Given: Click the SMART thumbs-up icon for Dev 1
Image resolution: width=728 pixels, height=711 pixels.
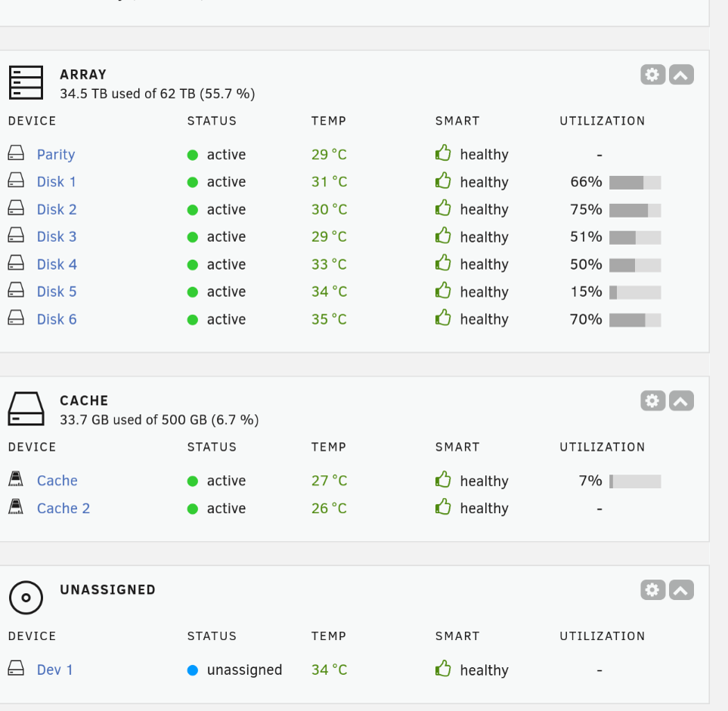Looking at the screenshot, I should click(443, 669).
